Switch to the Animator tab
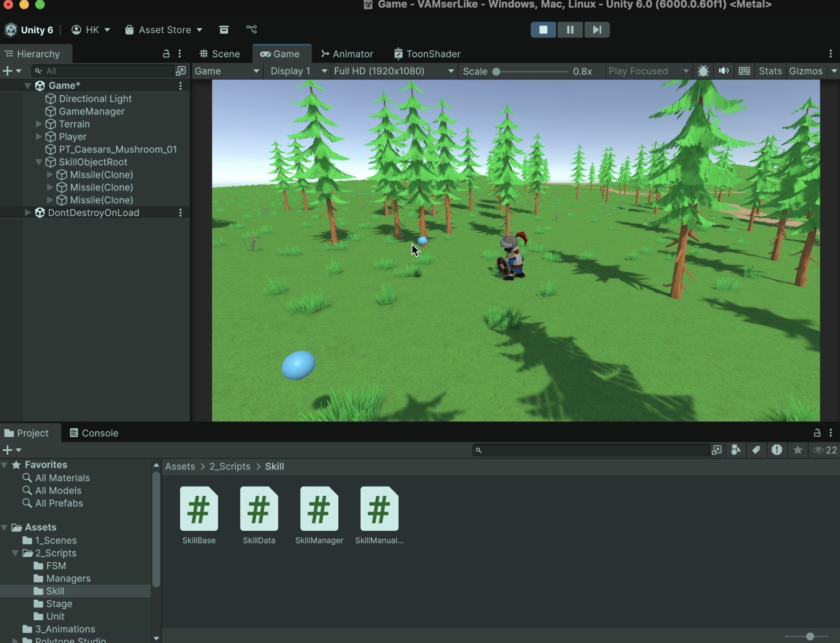The image size is (840, 643). 347,54
